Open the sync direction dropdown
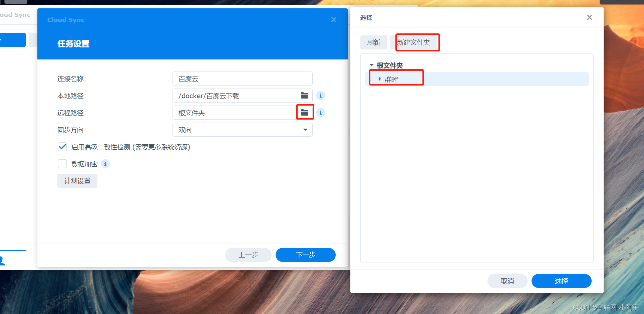644x314 pixels. point(242,130)
